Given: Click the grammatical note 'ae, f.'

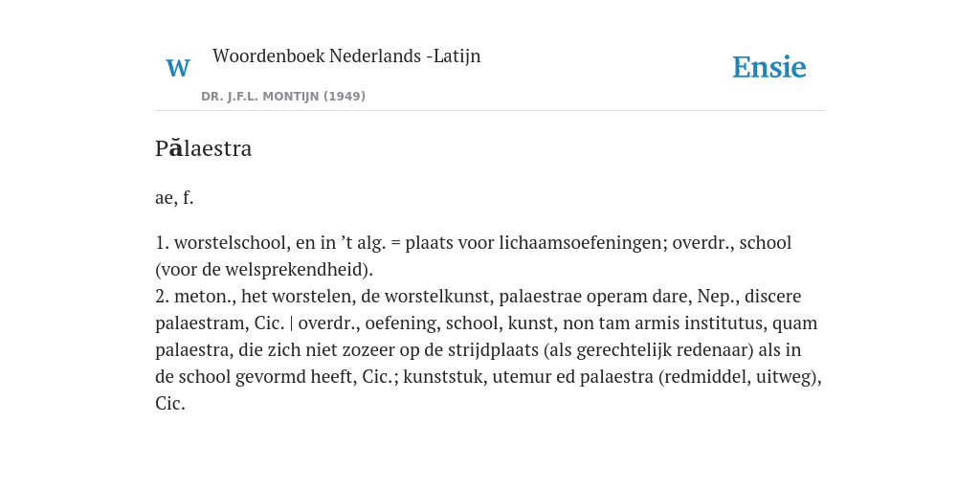Looking at the screenshot, I should tap(174, 197).
